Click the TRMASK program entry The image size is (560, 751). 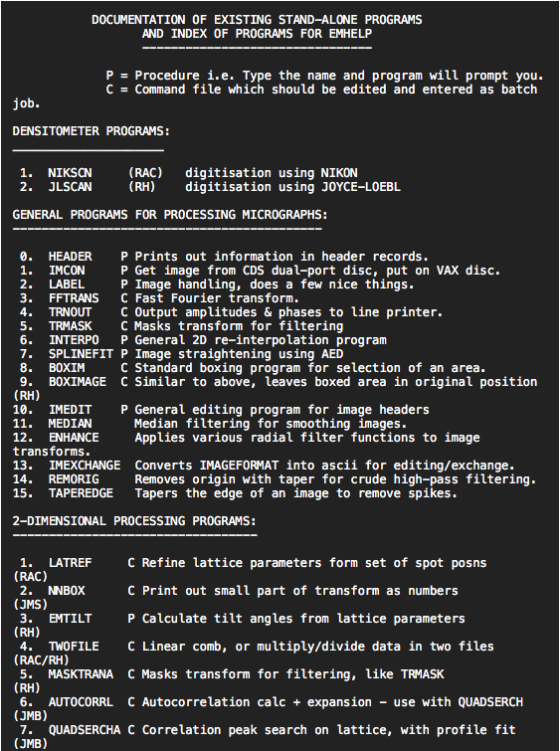(182, 326)
